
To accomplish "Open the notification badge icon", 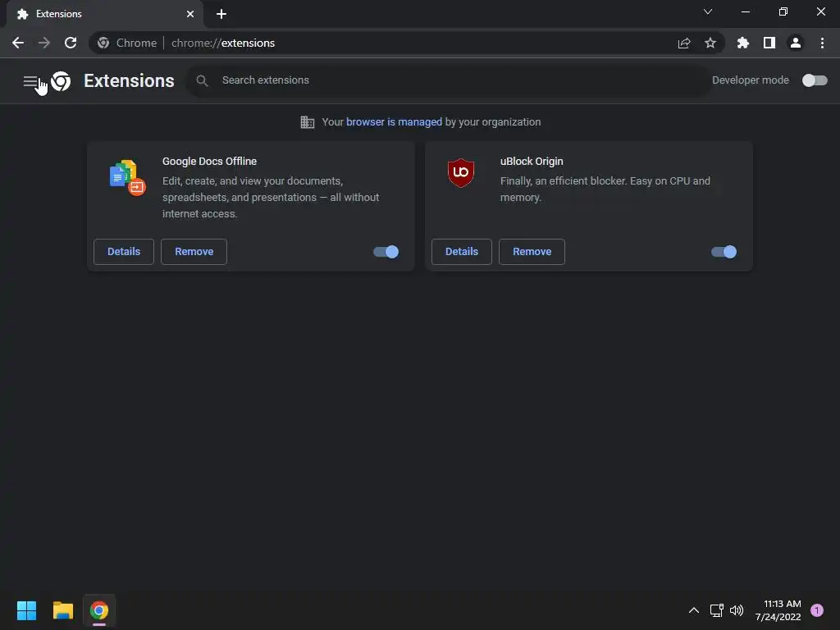I will tap(817, 610).
